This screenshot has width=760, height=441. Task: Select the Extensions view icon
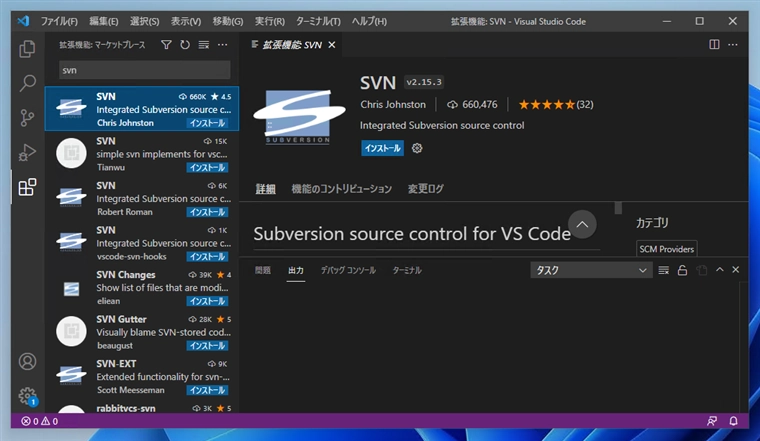27,187
